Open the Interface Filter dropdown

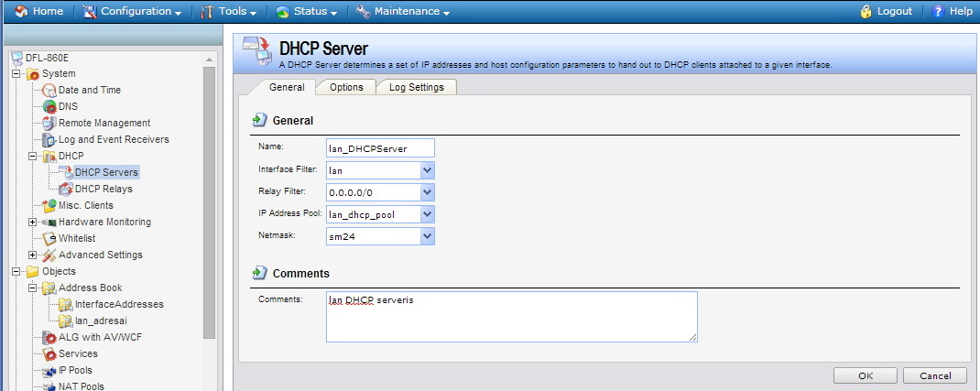pyautogui.click(x=427, y=170)
